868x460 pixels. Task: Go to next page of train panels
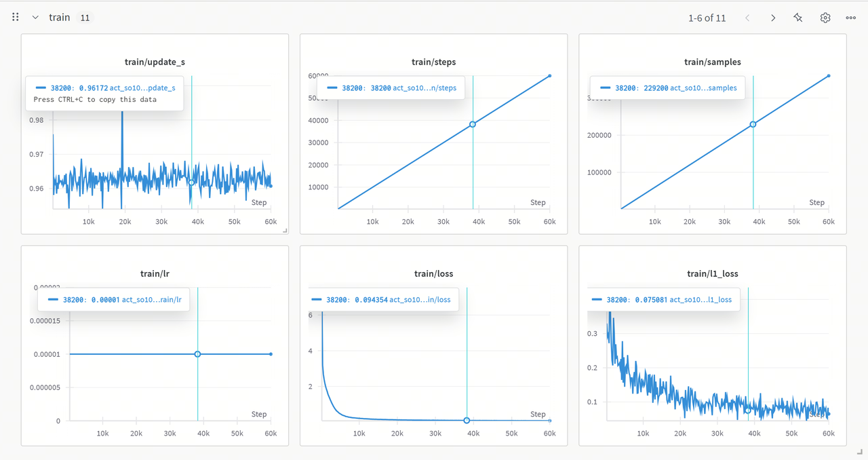pyautogui.click(x=772, y=18)
